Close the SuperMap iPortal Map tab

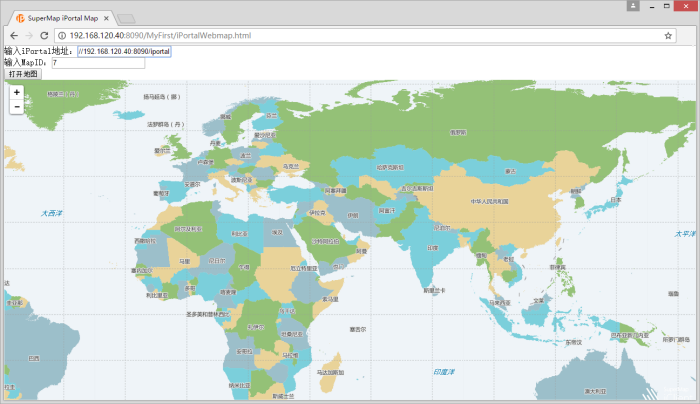click(x=107, y=18)
